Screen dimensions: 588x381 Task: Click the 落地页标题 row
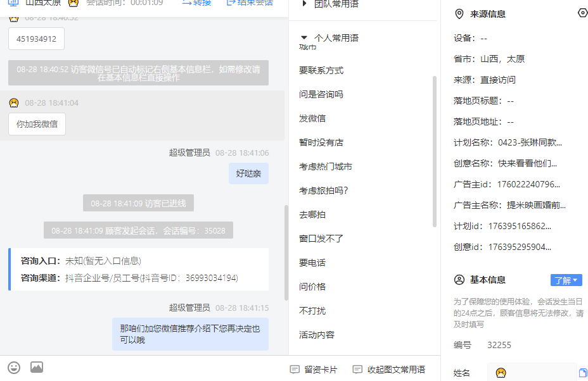coord(483,101)
